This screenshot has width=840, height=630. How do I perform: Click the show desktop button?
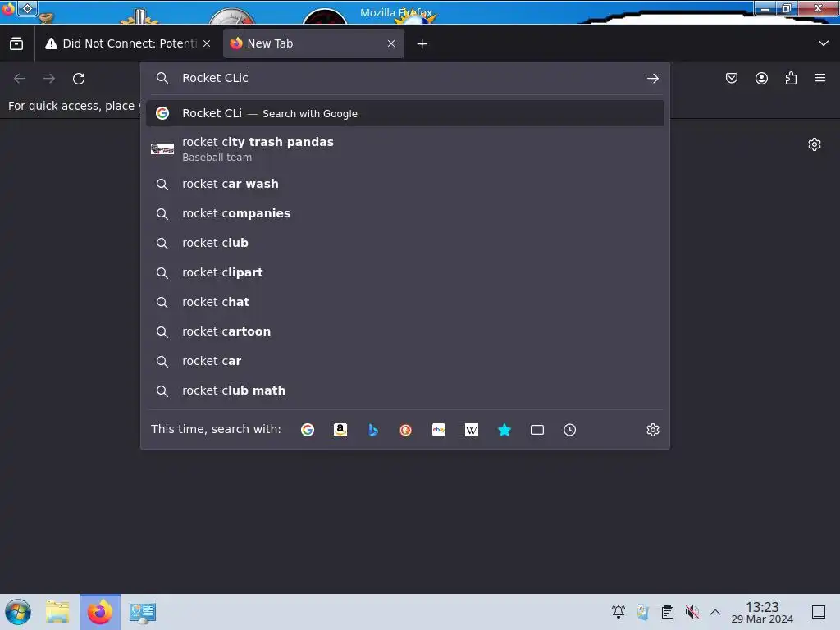(819, 612)
